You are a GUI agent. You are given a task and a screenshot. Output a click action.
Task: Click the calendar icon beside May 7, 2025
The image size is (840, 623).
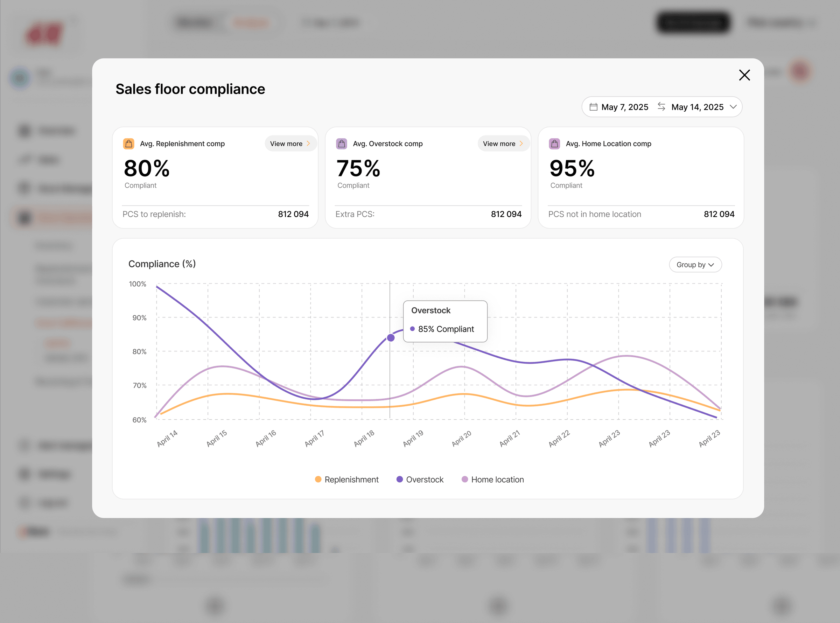click(594, 107)
